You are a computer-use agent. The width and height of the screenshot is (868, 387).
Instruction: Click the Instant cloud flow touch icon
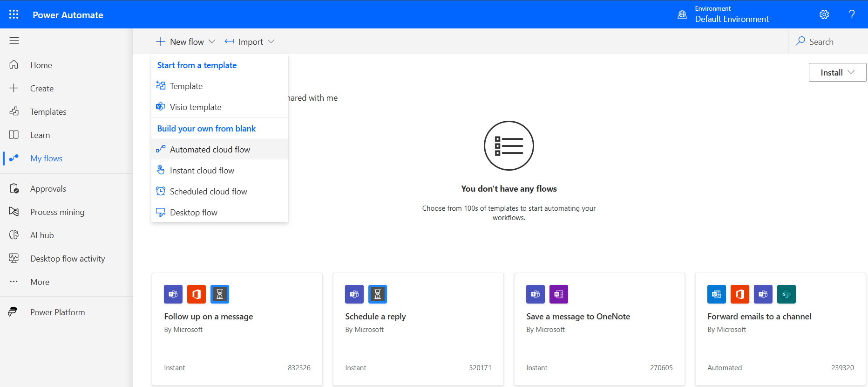[161, 170]
